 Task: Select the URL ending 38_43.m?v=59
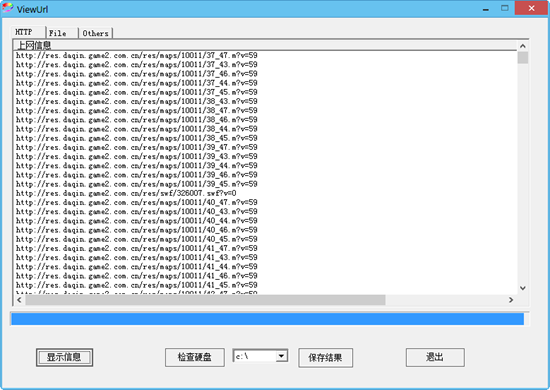click(136, 101)
